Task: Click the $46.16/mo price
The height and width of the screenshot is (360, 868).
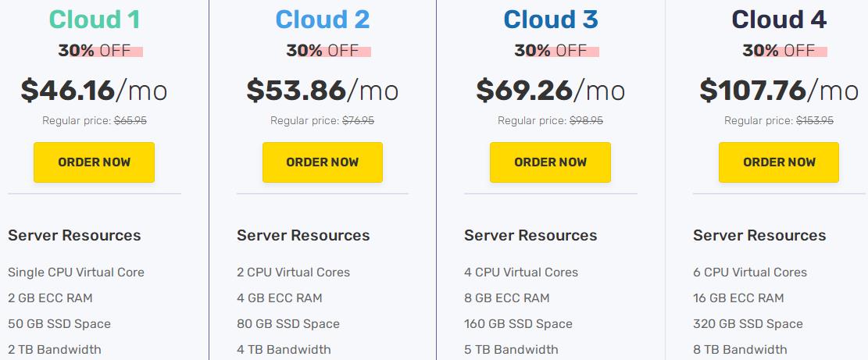Action: point(94,91)
